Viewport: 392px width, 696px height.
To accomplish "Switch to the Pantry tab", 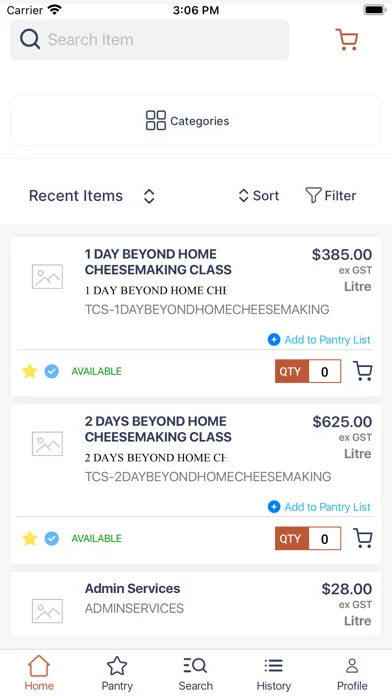I will [117, 674].
